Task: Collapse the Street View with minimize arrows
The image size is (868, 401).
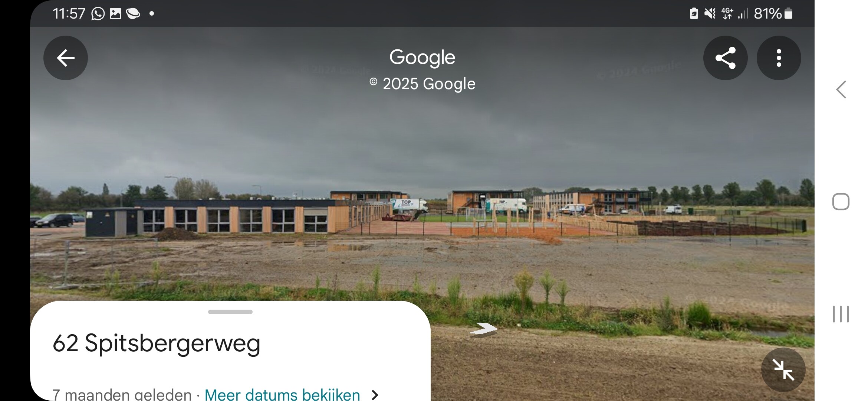Action: pyautogui.click(x=783, y=370)
